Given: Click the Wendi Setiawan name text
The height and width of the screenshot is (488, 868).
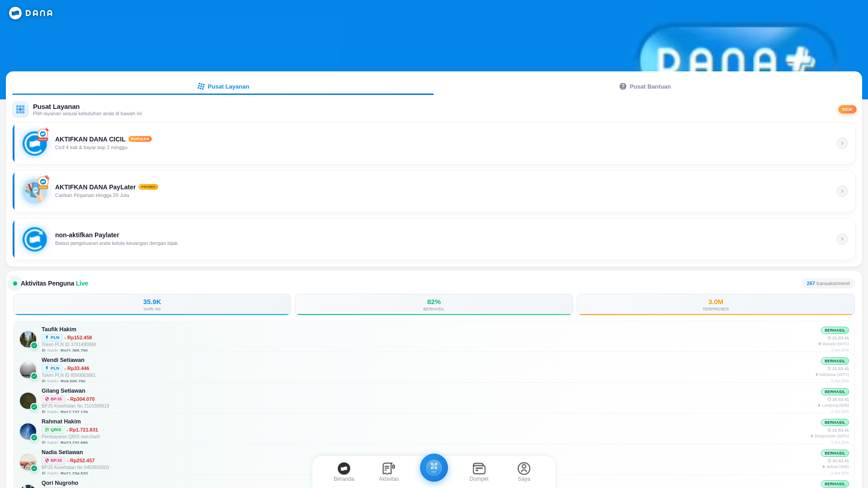Looking at the screenshot, I should [x=63, y=360].
